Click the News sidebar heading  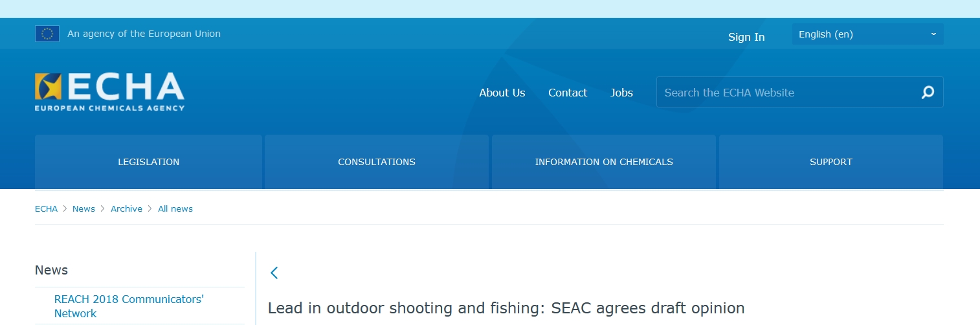51,270
